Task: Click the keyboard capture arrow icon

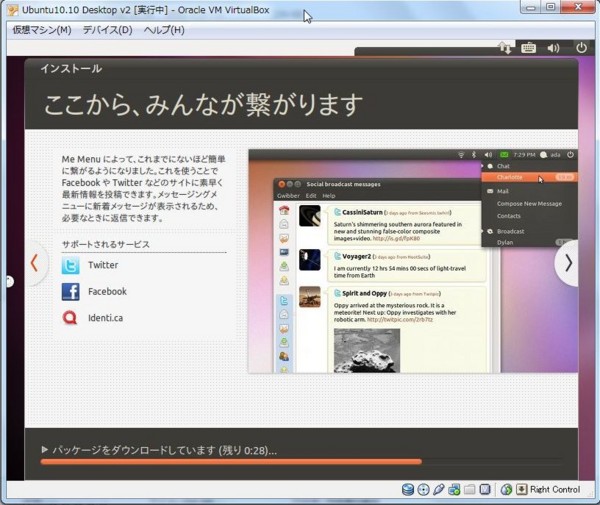Action: 522,489
